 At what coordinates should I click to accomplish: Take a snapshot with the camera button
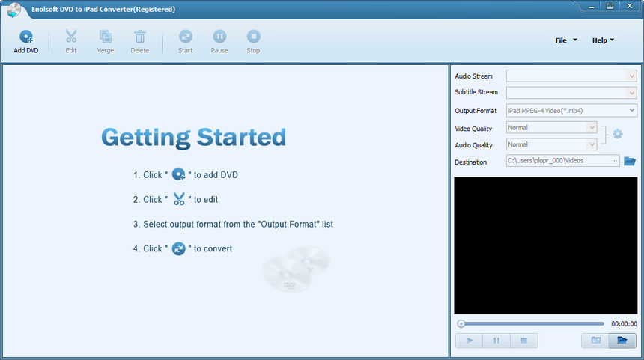tap(595, 341)
